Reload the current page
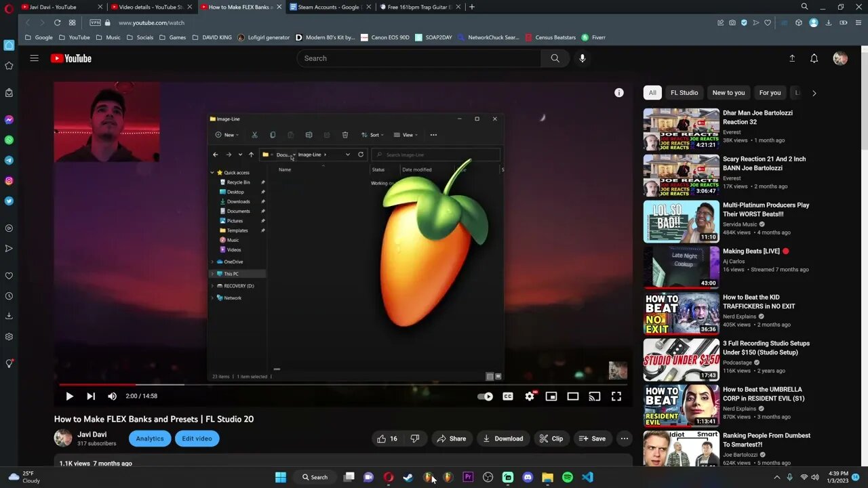868x488 pixels. [57, 22]
